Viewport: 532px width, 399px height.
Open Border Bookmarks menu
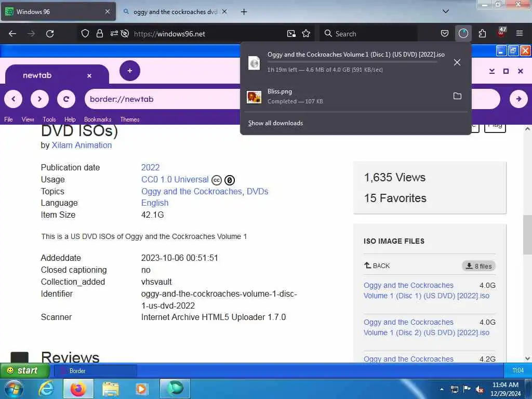(x=98, y=119)
